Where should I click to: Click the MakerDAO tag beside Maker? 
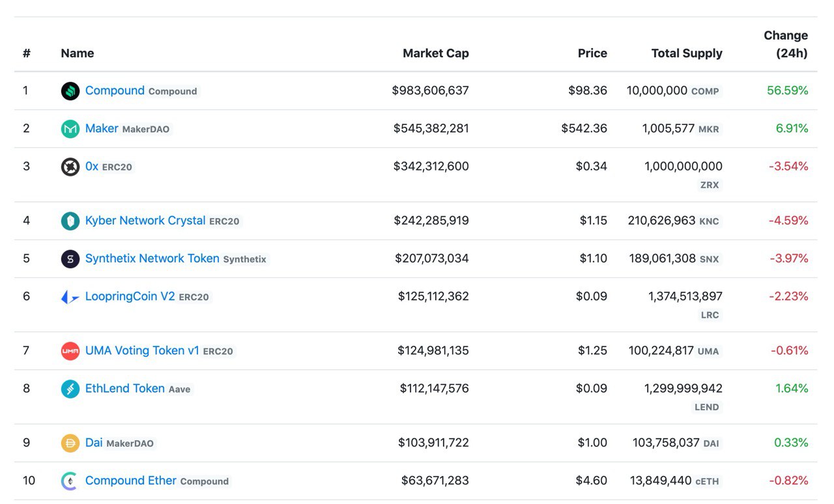pyautogui.click(x=146, y=129)
